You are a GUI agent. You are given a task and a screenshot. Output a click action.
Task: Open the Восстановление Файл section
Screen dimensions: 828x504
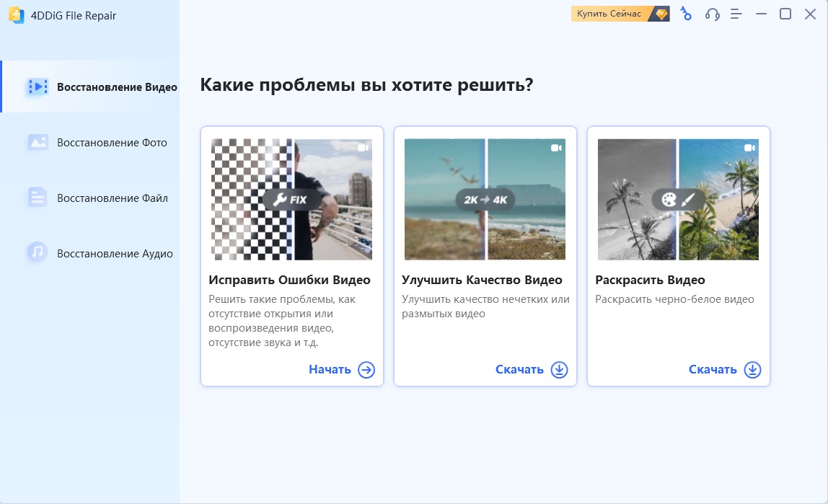(112, 198)
